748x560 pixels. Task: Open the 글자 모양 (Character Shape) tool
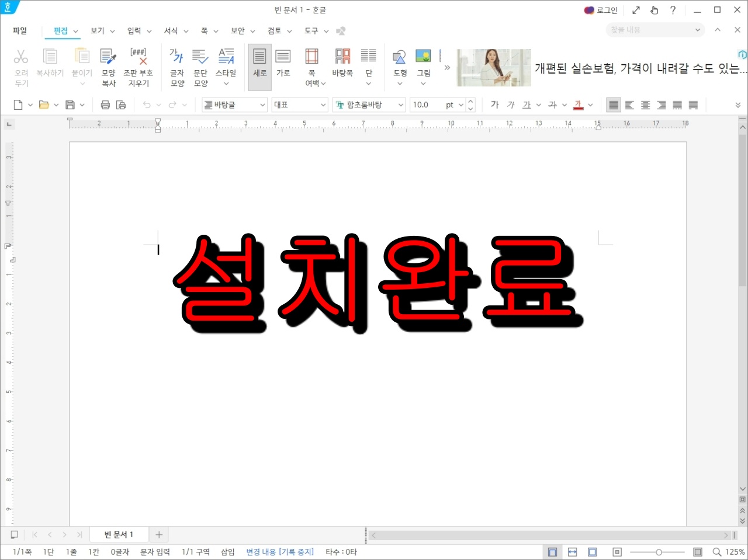(176, 64)
